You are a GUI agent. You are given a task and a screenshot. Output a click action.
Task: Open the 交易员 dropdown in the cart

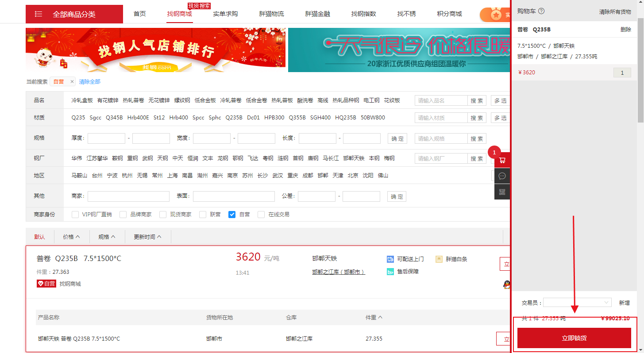click(578, 303)
